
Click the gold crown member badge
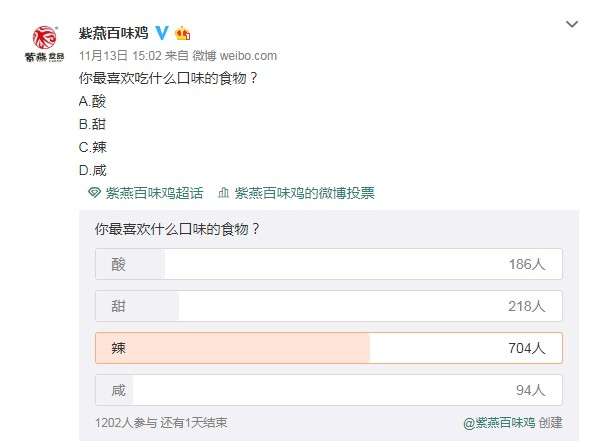click(183, 33)
